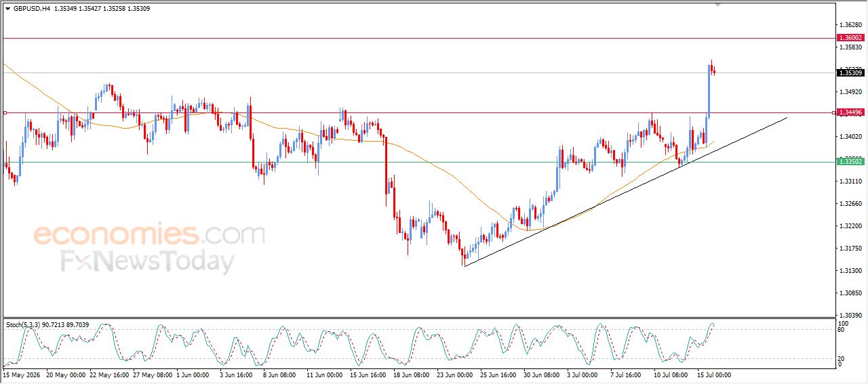
Task: Click the 1.30850 price axis label
Action: coord(850,293)
